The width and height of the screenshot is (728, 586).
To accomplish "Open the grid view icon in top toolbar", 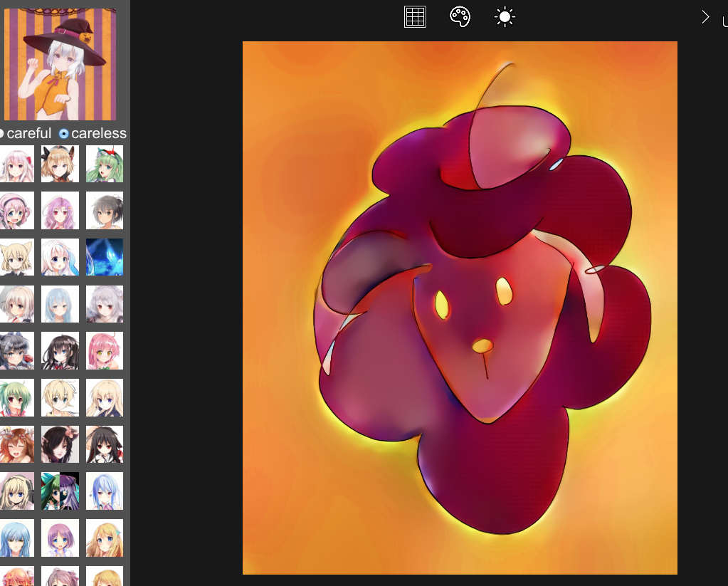I will point(415,17).
